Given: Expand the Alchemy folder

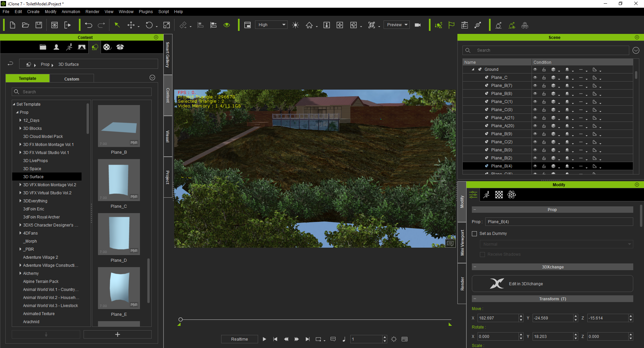Looking at the screenshot, I should [x=20, y=273].
